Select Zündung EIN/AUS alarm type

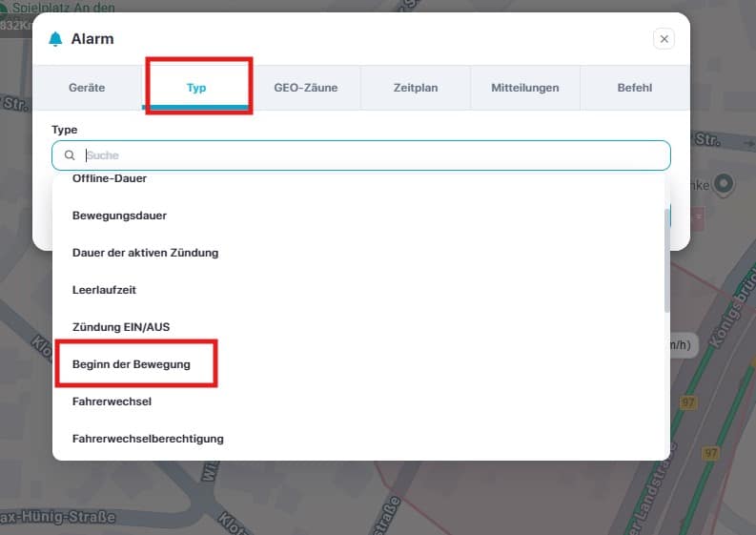click(120, 327)
